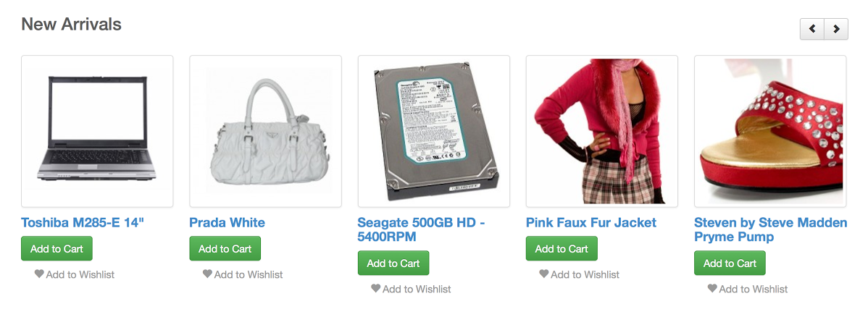Click heart icon under Pink Faux Fur Jacket
This screenshot has width=868, height=317.
coord(544,274)
